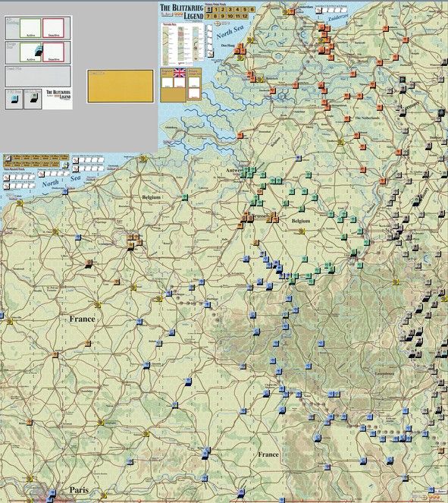
Task: Select the orange counter stack at Den Haag
Action: point(240,50)
